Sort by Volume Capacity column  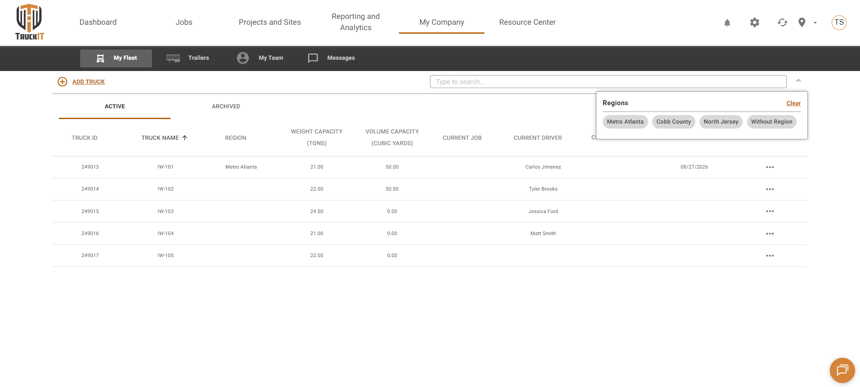pos(392,137)
